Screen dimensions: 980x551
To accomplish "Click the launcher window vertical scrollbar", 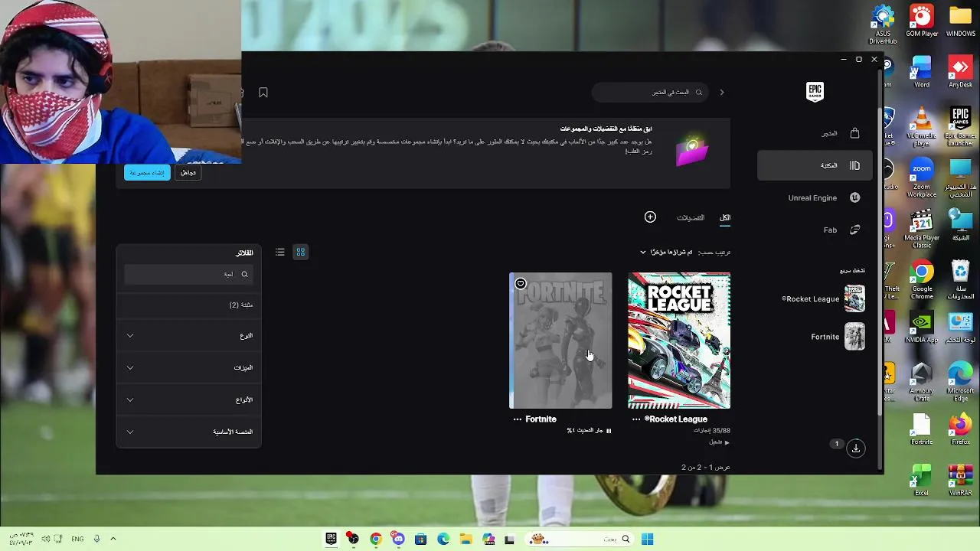I will [x=880, y=260].
